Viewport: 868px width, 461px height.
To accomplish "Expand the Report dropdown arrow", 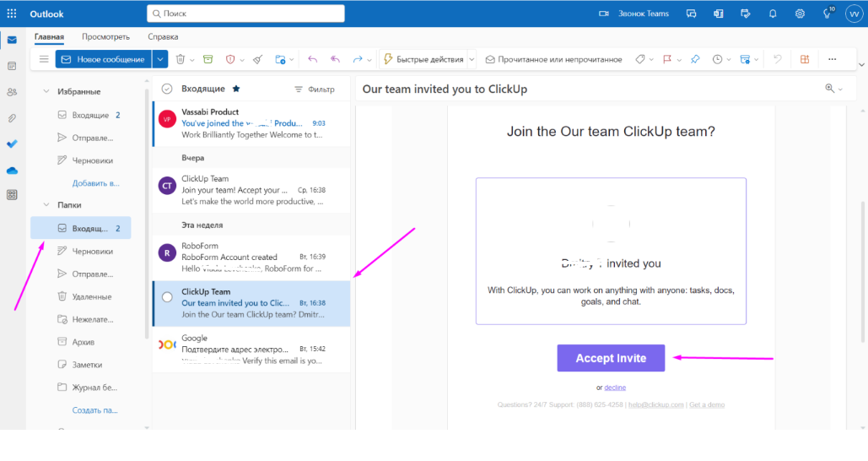I will click(x=242, y=60).
